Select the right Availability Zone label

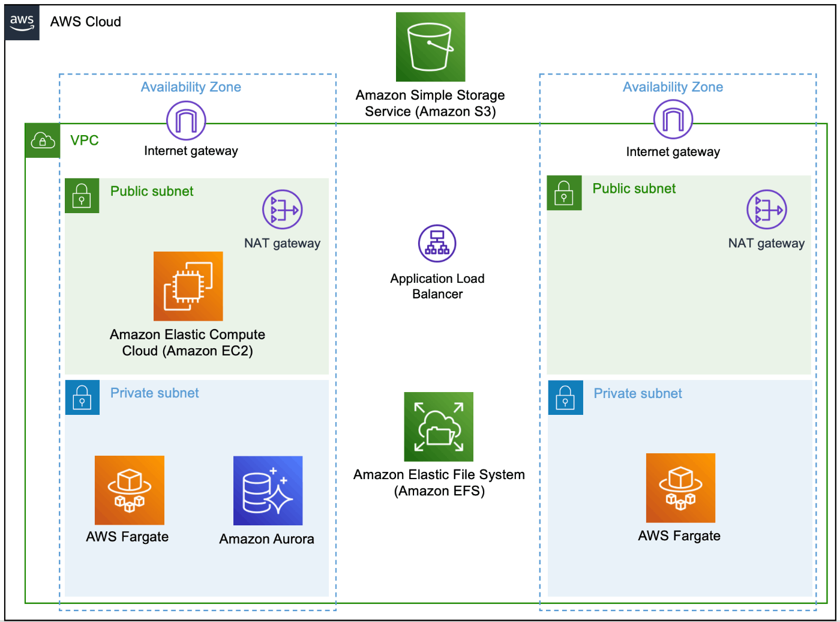(673, 87)
